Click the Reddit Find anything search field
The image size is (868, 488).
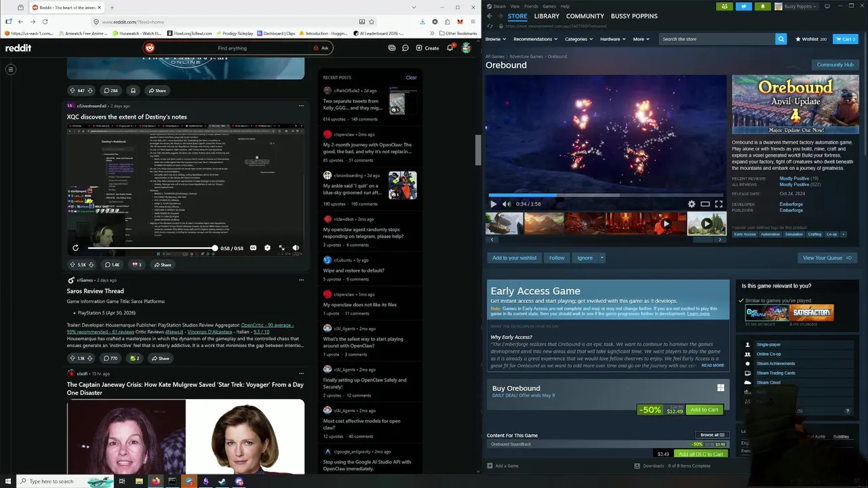point(233,48)
